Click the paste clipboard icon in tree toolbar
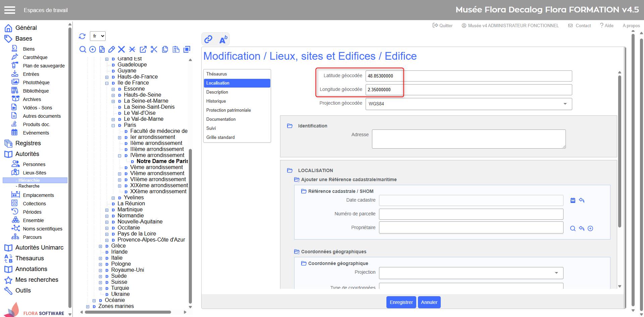644x317 pixels. (x=176, y=50)
